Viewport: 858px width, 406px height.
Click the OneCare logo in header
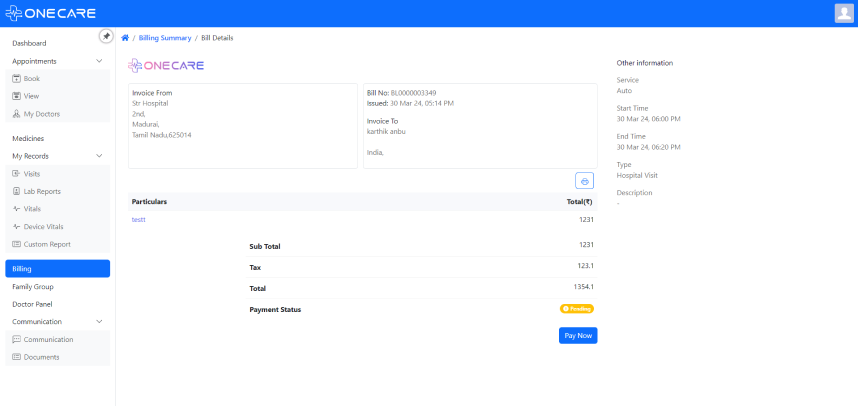(51, 13)
